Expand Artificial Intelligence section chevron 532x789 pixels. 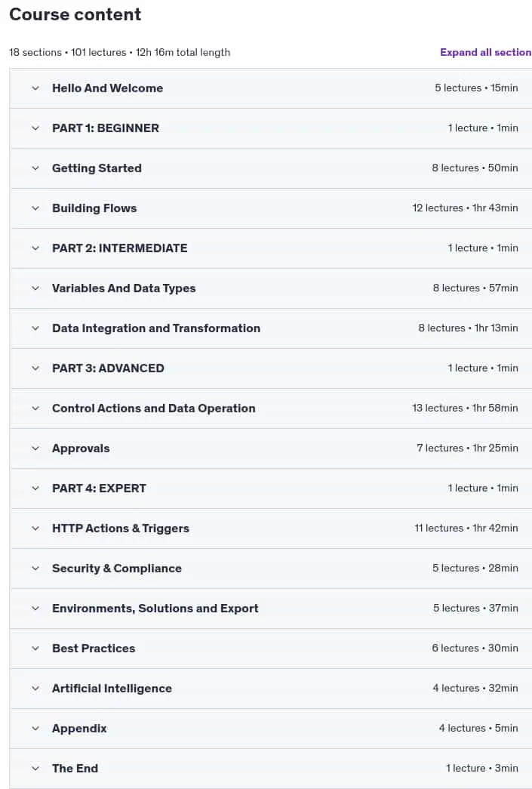click(x=35, y=689)
